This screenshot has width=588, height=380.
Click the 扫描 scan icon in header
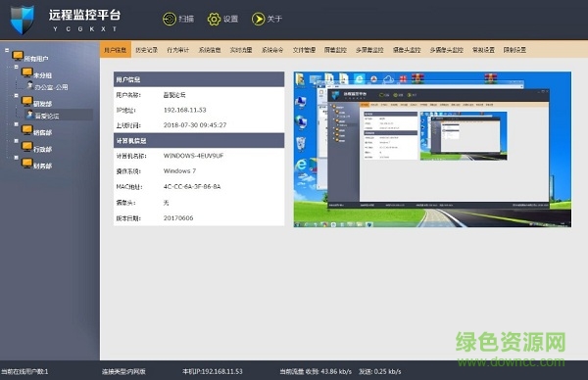(x=170, y=19)
